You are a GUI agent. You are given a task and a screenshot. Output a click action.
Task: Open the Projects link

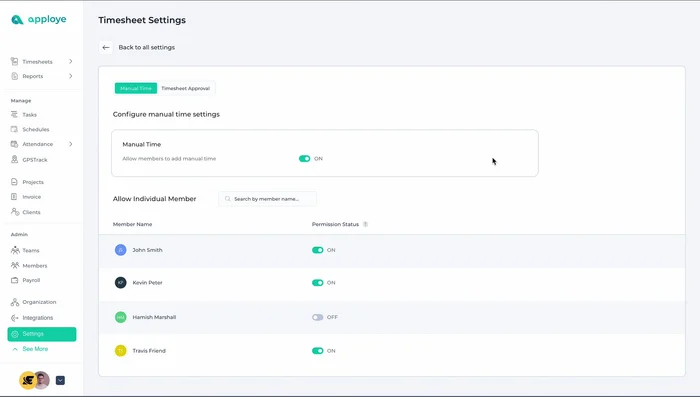[x=33, y=182]
